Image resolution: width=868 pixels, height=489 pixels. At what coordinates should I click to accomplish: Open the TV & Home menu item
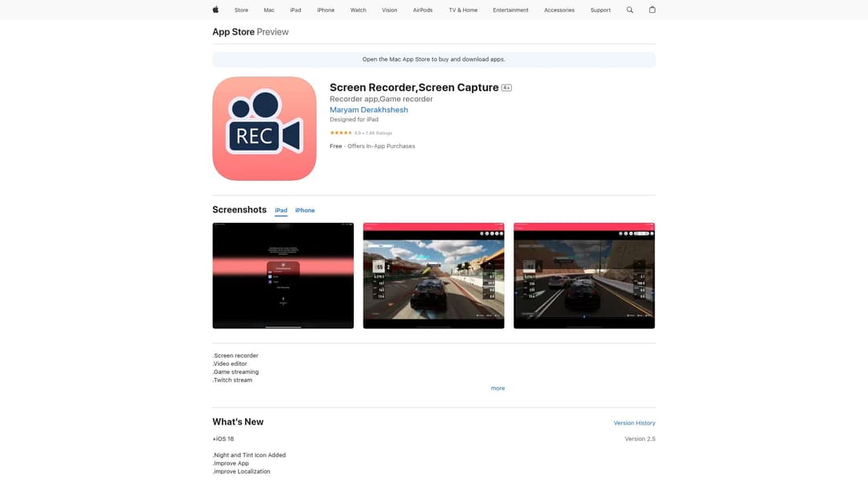point(463,10)
